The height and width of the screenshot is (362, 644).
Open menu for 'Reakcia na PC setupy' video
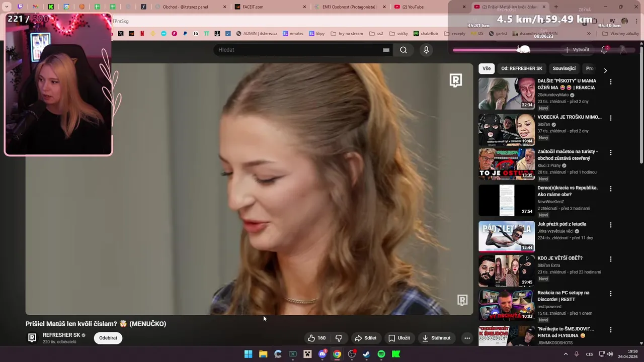[x=611, y=294]
